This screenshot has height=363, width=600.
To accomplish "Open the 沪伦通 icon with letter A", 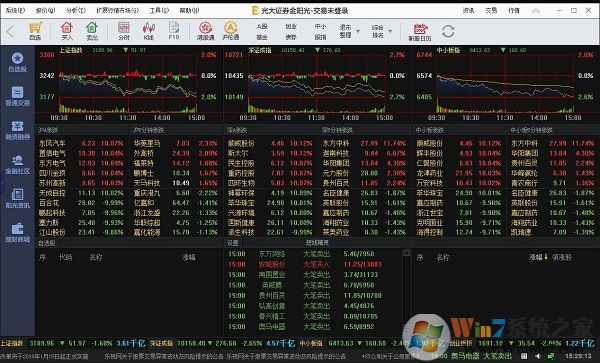I will click(230, 31).
